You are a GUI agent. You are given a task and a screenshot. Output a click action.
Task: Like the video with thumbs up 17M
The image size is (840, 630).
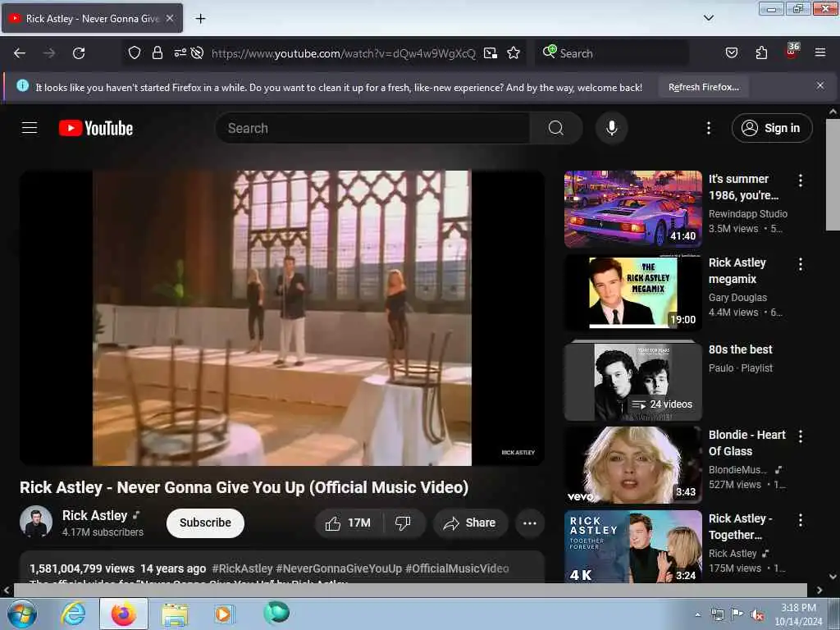[349, 523]
